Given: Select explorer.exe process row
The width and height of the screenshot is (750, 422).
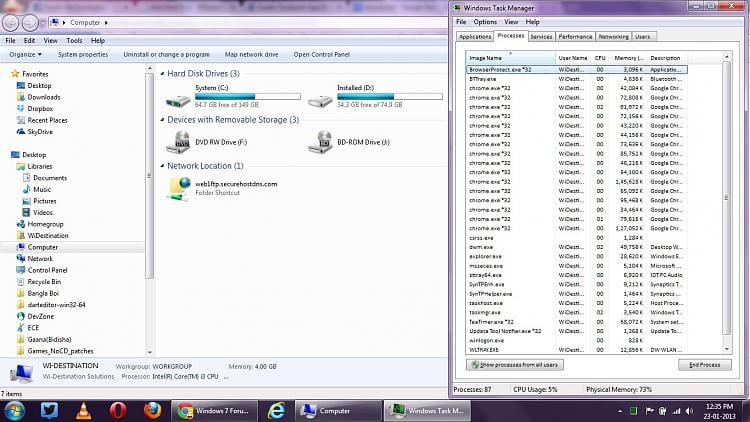Looking at the screenshot, I should [x=576, y=256].
